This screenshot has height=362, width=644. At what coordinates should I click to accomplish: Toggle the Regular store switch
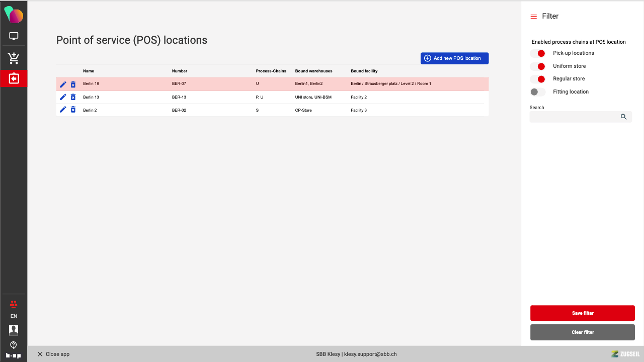538,79
